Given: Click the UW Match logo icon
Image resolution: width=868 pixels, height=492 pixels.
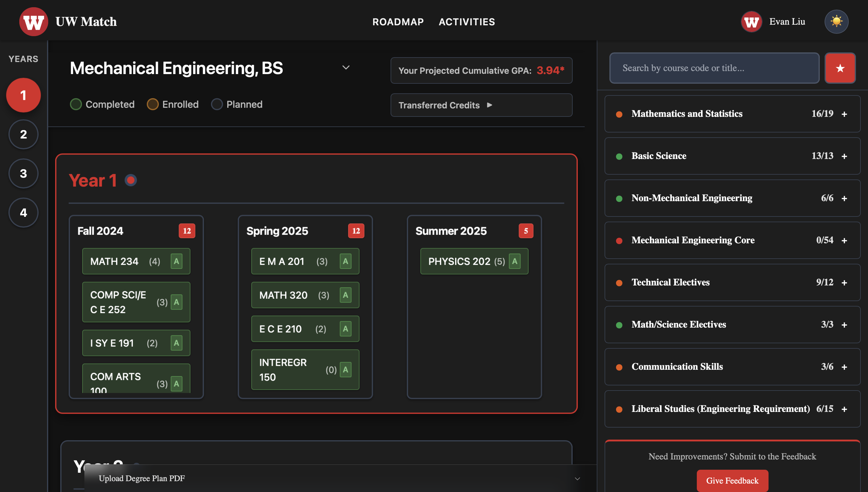Looking at the screenshot, I should [x=33, y=22].
